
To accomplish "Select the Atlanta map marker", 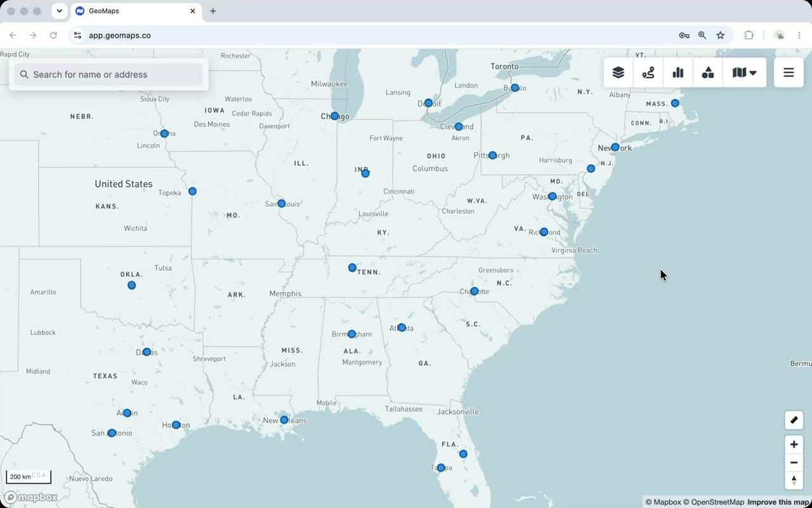I will 402,328.
